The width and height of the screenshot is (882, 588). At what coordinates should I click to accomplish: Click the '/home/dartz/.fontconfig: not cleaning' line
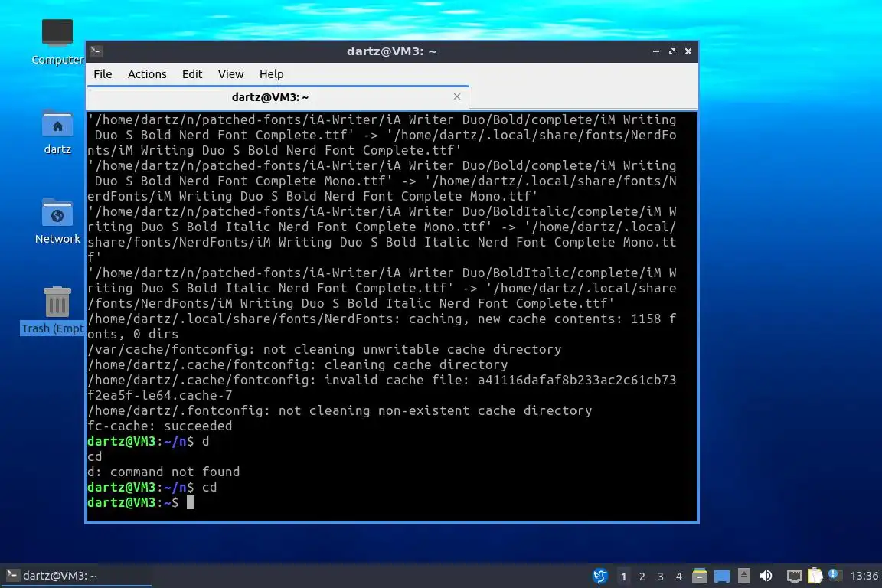pos(340,410)
